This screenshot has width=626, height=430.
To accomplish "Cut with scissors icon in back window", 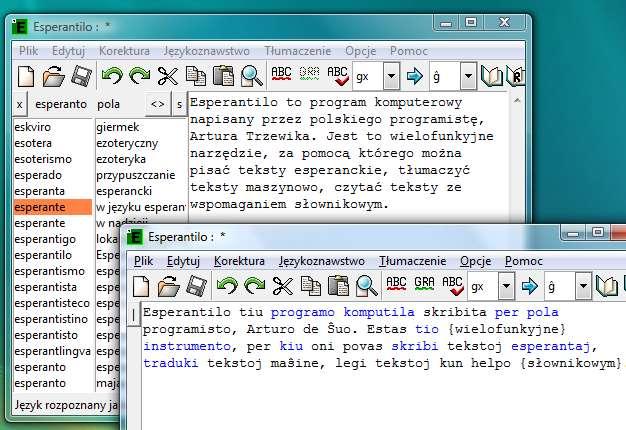I will point(168,76).
